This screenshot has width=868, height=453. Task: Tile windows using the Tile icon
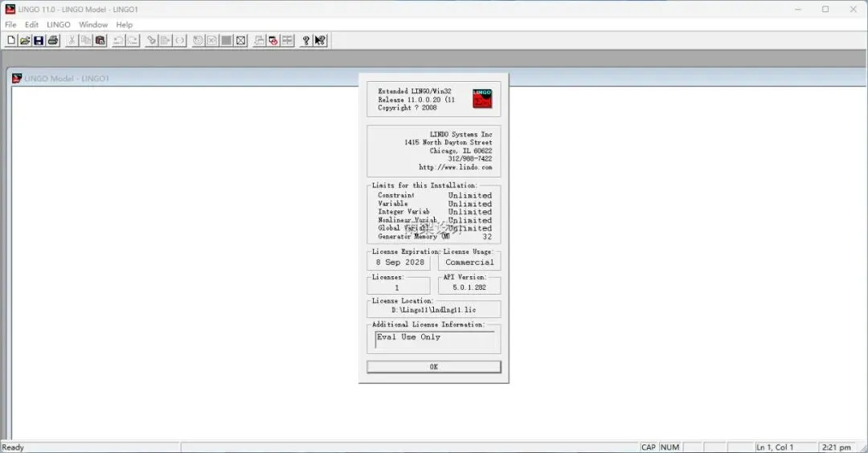click(287, 40)
